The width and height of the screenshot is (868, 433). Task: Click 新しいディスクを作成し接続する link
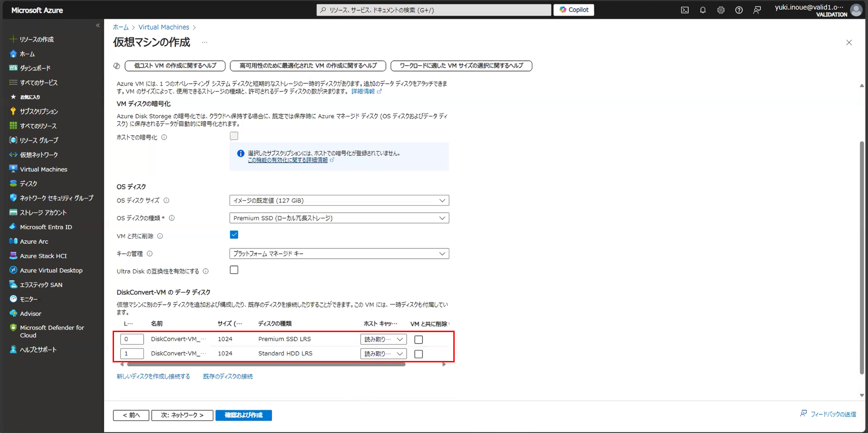(x=153, y=376)
